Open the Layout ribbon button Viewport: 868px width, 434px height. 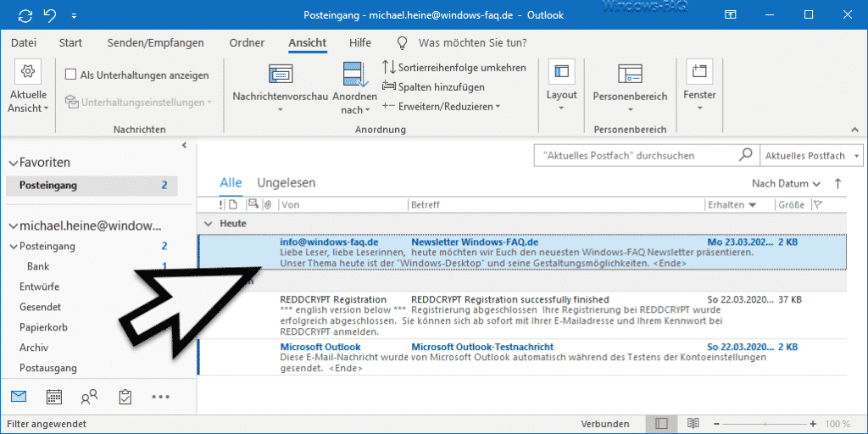[561, 86]
